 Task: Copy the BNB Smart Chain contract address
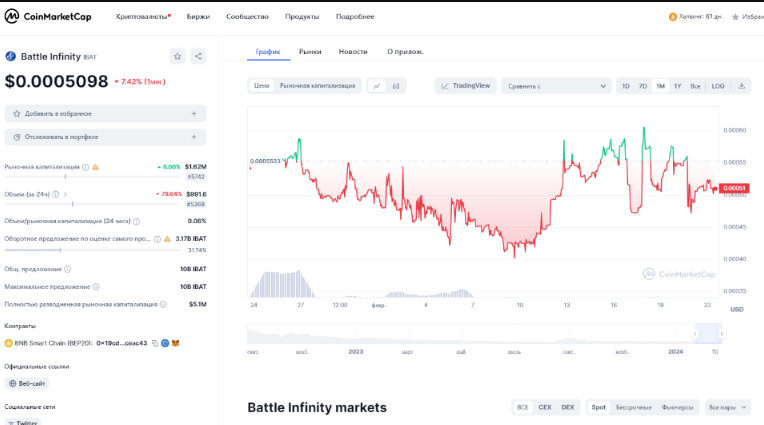[x=155, y=344]
